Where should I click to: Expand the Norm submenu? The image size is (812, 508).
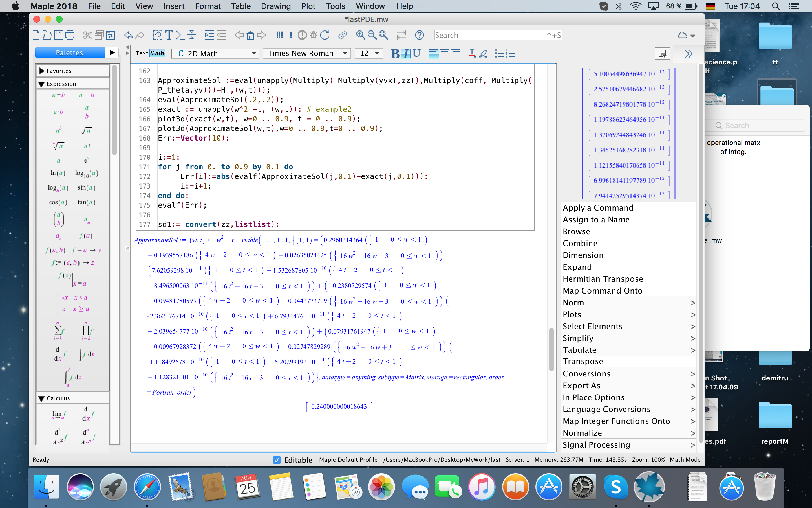628,303
